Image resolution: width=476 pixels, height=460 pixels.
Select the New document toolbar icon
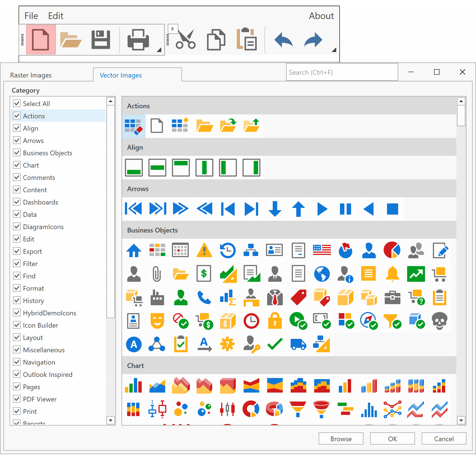(41, 39)
